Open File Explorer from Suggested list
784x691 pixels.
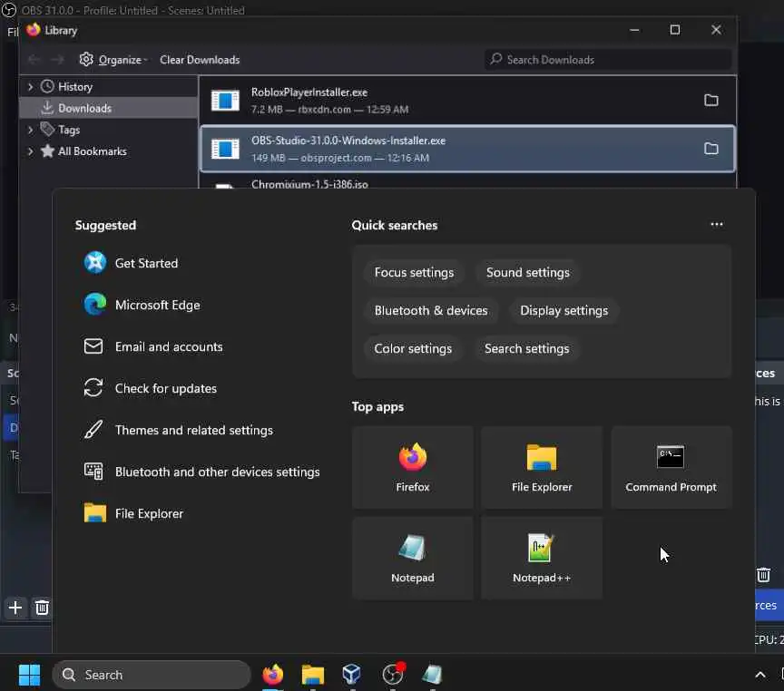pyautogui.click(x=134, y=513)
